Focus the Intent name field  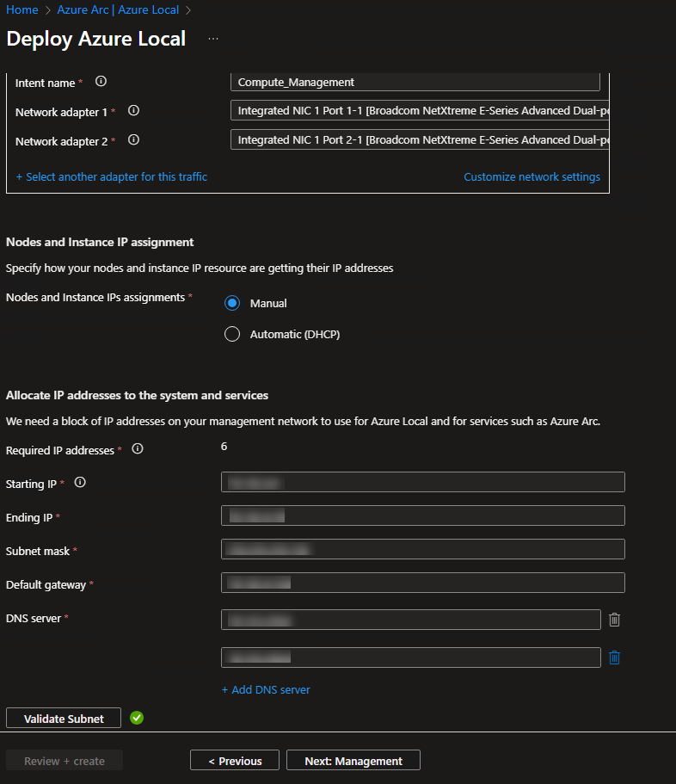click(x=415, y=82)
